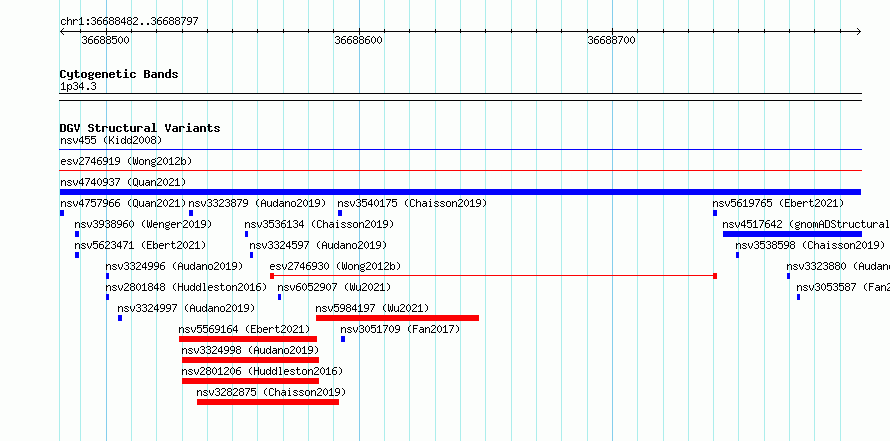This screenshot has height=441, width=890.
Task: Select the nsv5623471 (Ebert2021) label
Action: 140,245
